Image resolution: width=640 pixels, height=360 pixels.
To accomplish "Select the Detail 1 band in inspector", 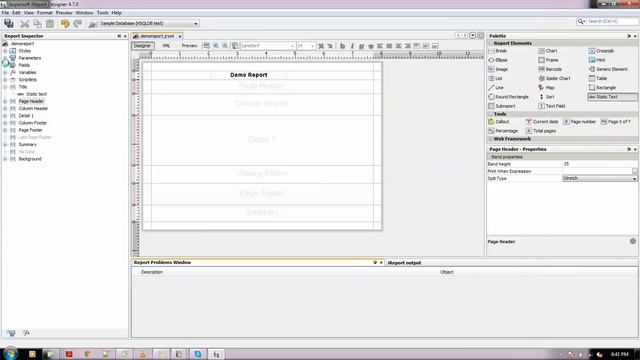I will point(26,116).
